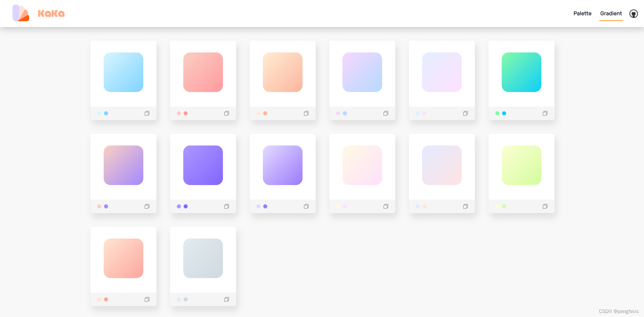Copy the pink-to-purple mauve gradient card

point(147,206)
